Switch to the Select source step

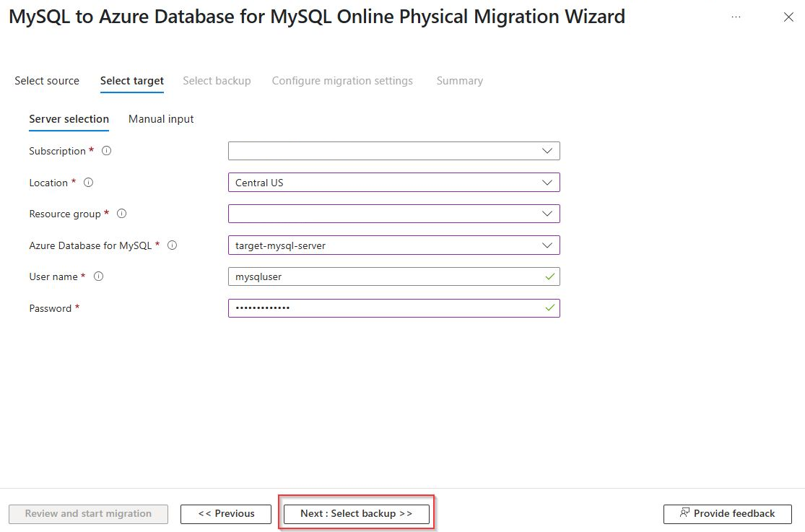[47, 81]
